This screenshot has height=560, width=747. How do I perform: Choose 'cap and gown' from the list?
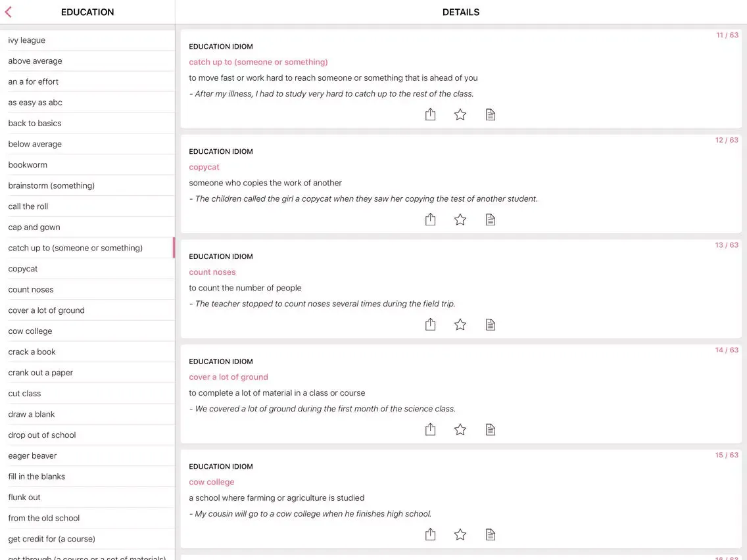[x=87, y=227]
